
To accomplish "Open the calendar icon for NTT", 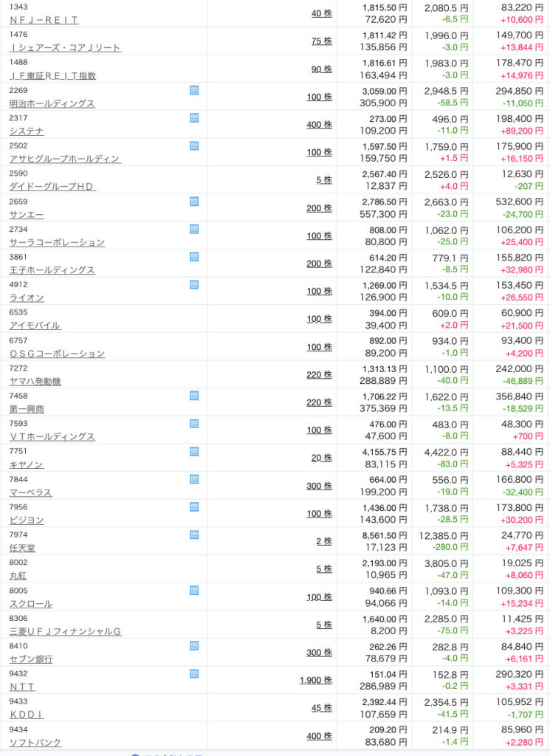I will point(194,673).
